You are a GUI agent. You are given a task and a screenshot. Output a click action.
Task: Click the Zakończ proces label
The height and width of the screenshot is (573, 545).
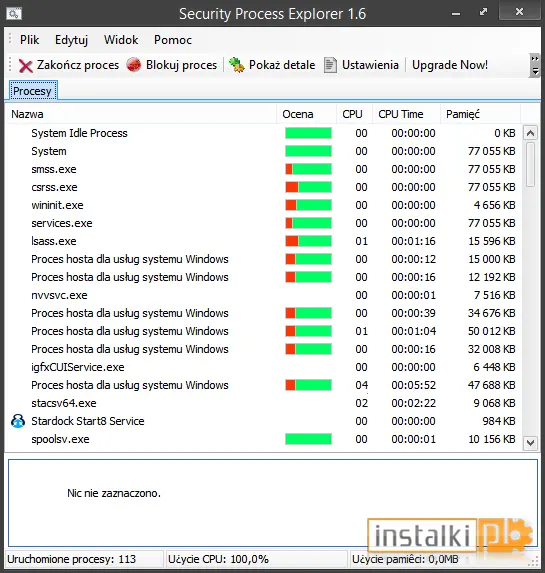tap(78, 65)
